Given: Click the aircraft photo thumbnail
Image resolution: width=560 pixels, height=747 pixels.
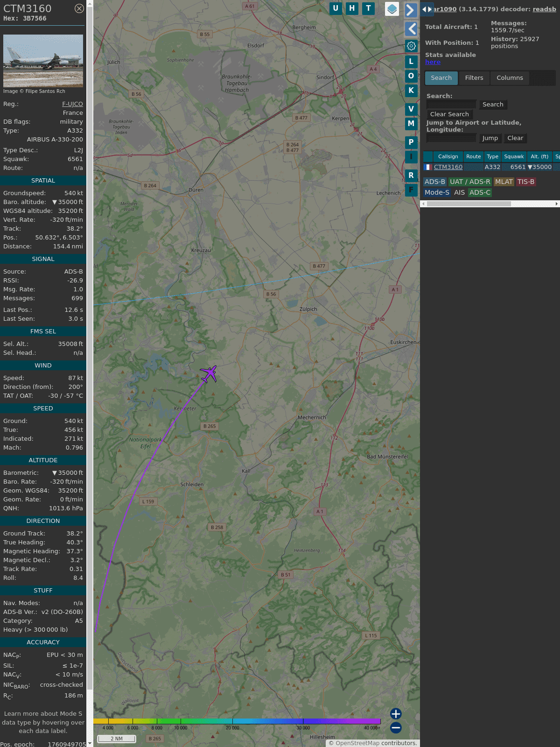Looking at the screenshot, I should pyautogui.click(x=43, y=61).
